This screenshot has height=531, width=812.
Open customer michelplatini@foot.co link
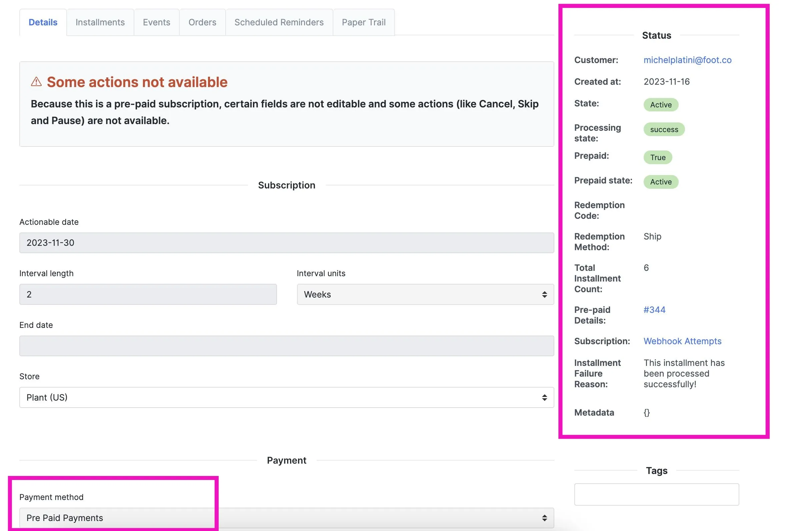(x=687, y=60)
